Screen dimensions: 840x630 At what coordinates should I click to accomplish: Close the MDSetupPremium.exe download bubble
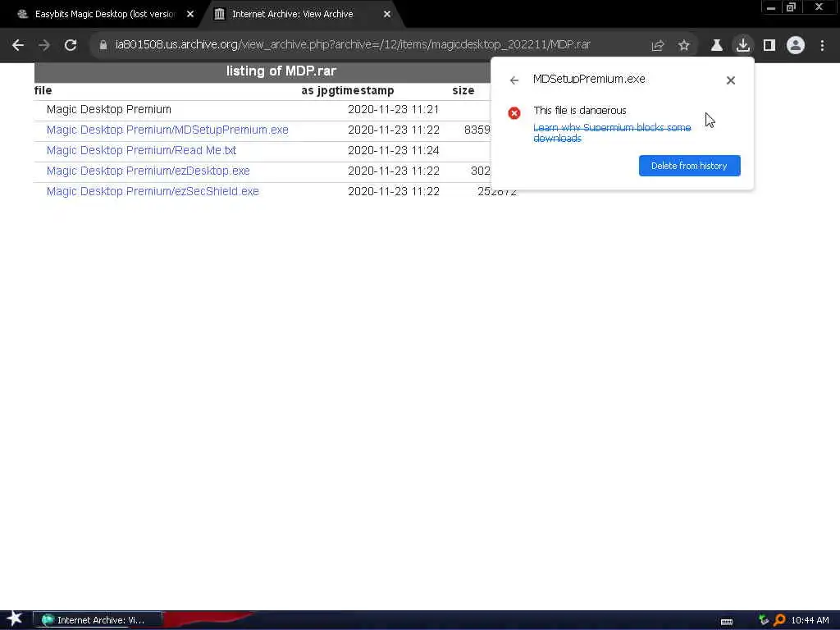tap(731, 80)
